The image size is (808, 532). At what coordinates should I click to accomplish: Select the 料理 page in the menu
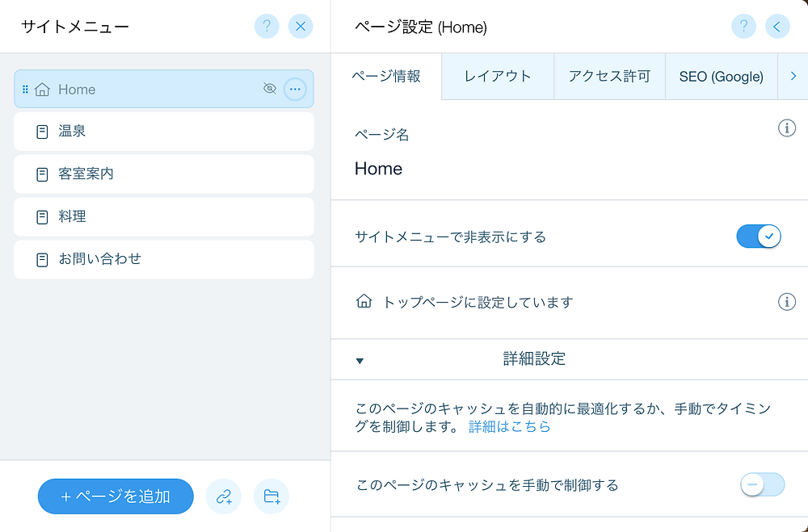164,217
